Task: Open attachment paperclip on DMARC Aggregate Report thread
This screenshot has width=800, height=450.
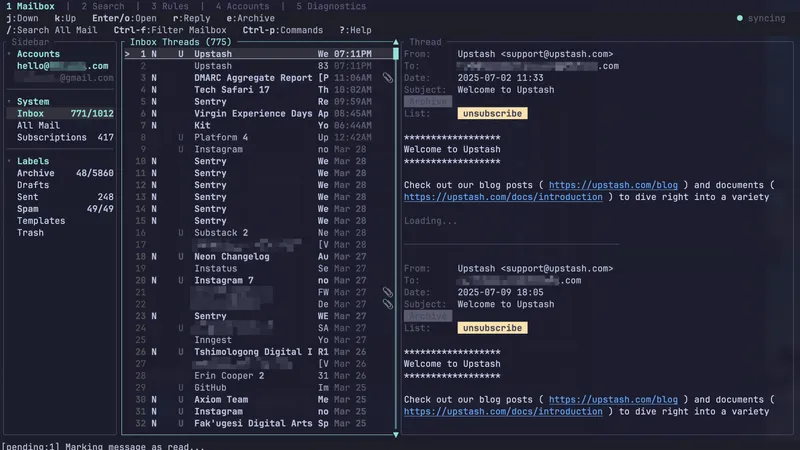Action: click(388, 77)
